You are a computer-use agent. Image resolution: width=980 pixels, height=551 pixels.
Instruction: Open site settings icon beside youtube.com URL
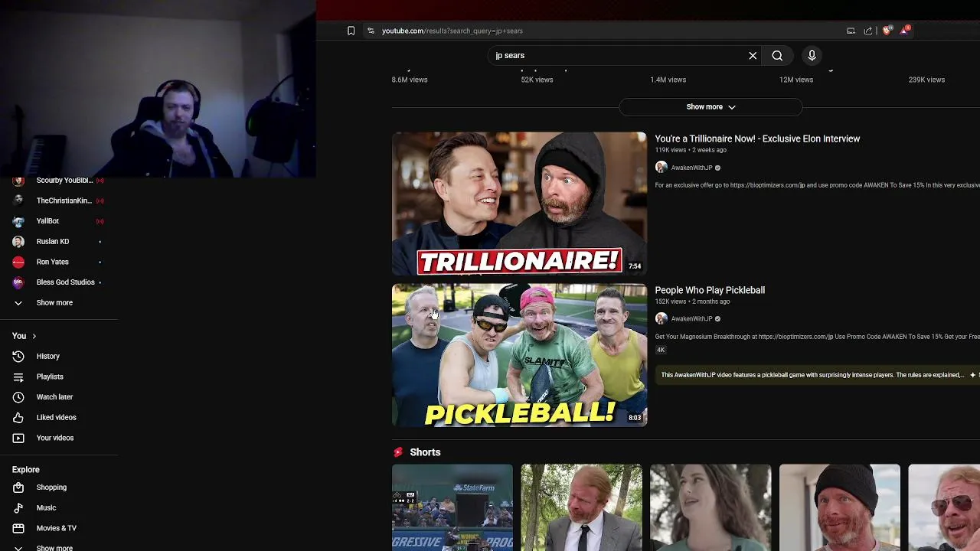[371, 31]
